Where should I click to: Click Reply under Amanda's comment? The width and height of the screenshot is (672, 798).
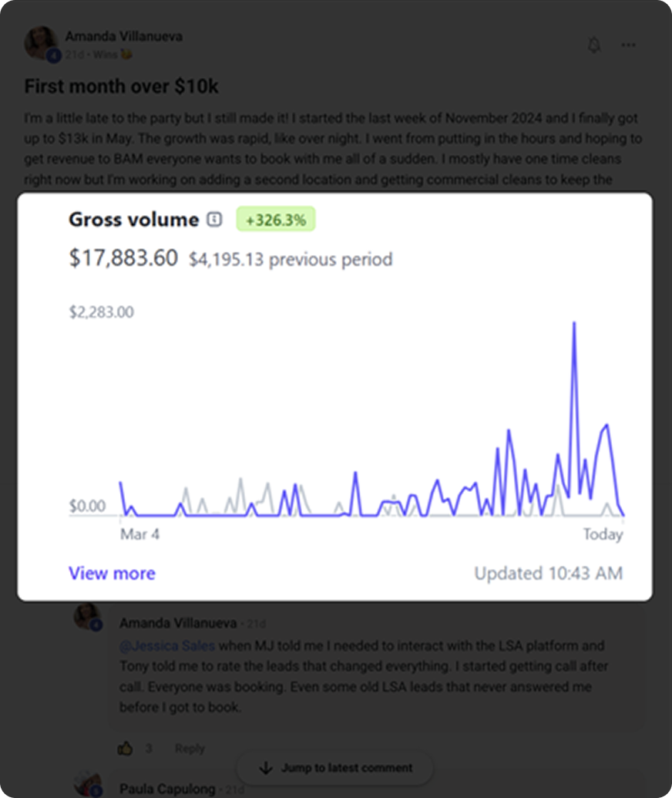pyautogui.click(x=190, y=748)
